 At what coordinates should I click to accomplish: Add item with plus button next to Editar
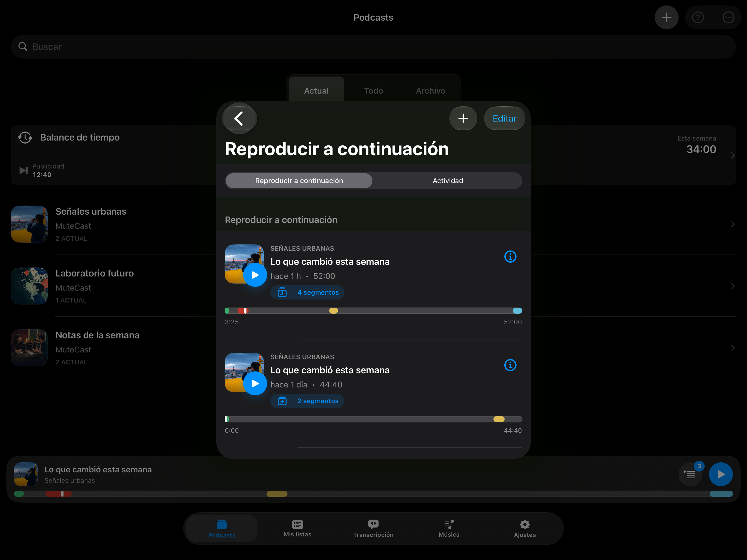coord(463,119)
